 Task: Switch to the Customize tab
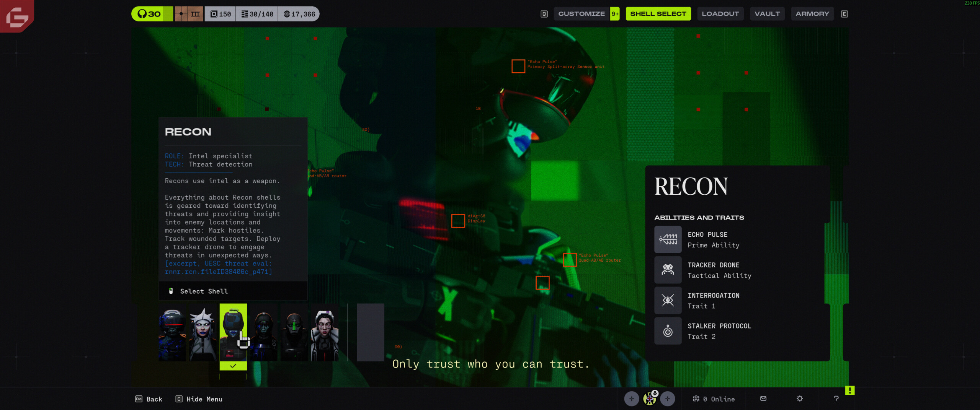point(581,14)
